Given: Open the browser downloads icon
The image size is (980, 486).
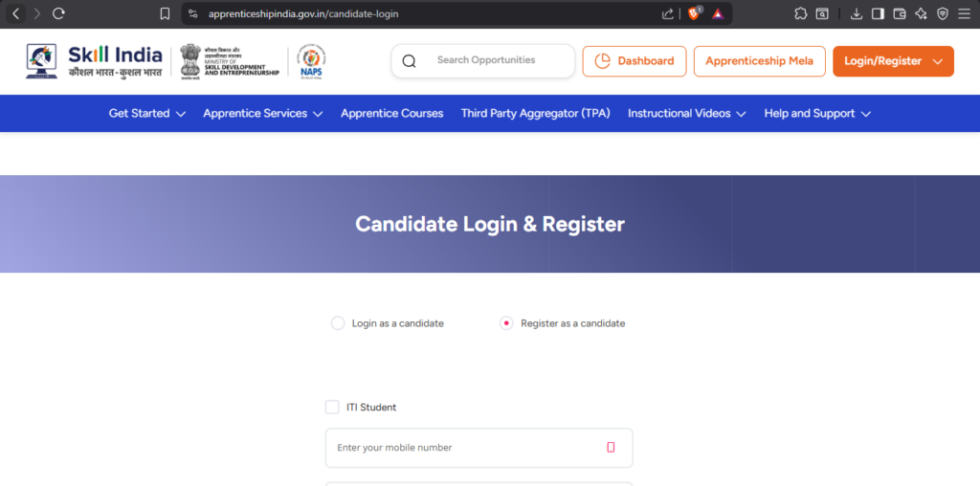Looking at the screenshot, I should pyautogui.click(x=855, y=13).
